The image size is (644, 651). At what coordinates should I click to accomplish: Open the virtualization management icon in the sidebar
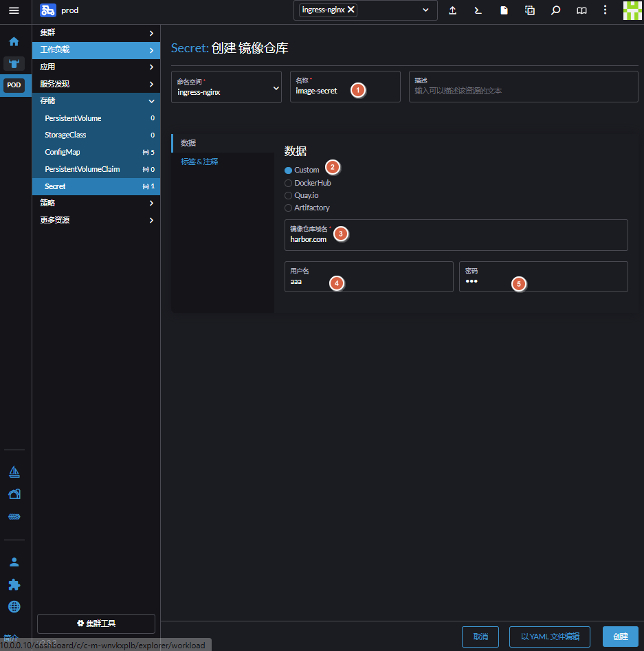click(x=14, y=516)
